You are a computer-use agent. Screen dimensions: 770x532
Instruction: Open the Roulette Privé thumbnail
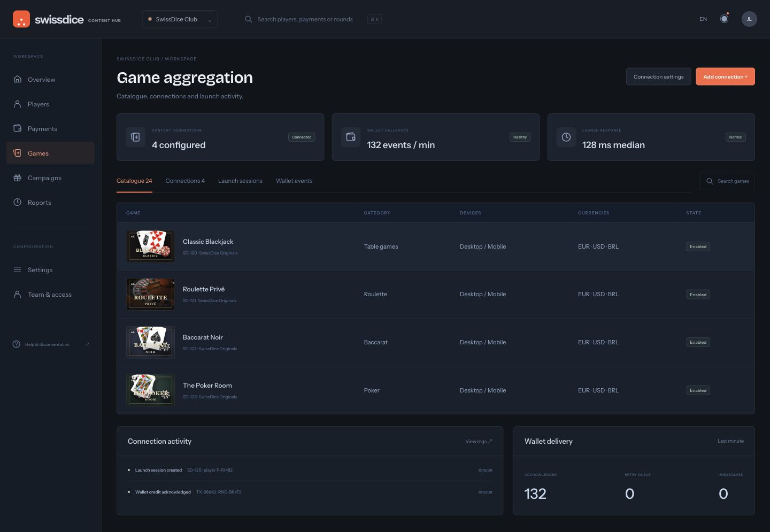tap(150, 295)
